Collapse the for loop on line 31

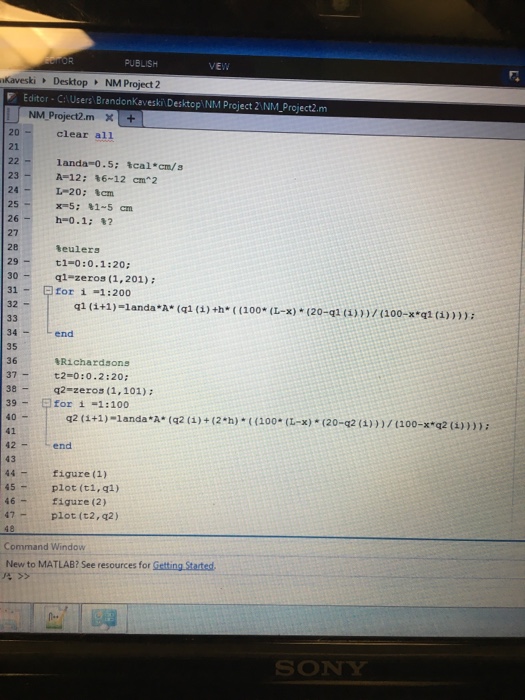coord(48,291)
